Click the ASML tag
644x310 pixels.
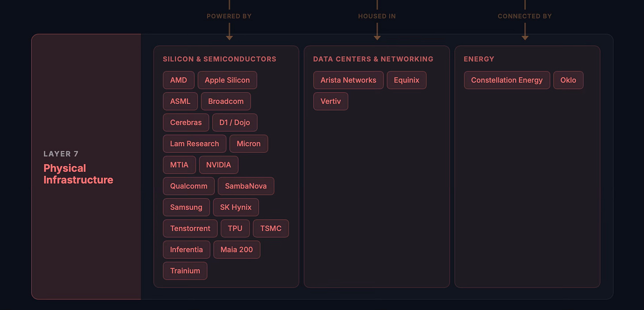point(180,101)
